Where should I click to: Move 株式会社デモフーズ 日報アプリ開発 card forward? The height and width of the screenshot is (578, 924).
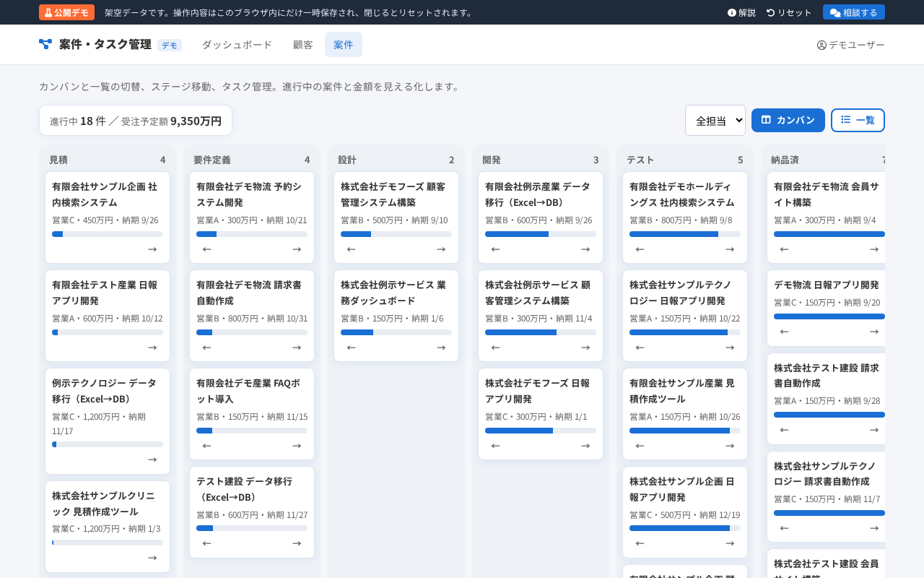(x=585, y=446)
